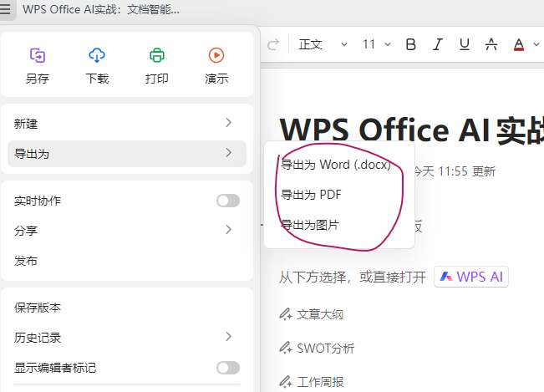Expand the 新建 submenu
Image resolution: width=544 pixels, height=392 pixels.
coord(127,123)
